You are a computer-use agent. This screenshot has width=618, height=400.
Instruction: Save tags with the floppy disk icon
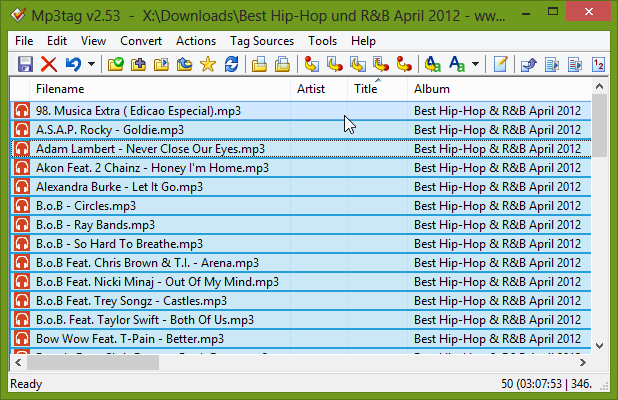click(x=25, y=64)
